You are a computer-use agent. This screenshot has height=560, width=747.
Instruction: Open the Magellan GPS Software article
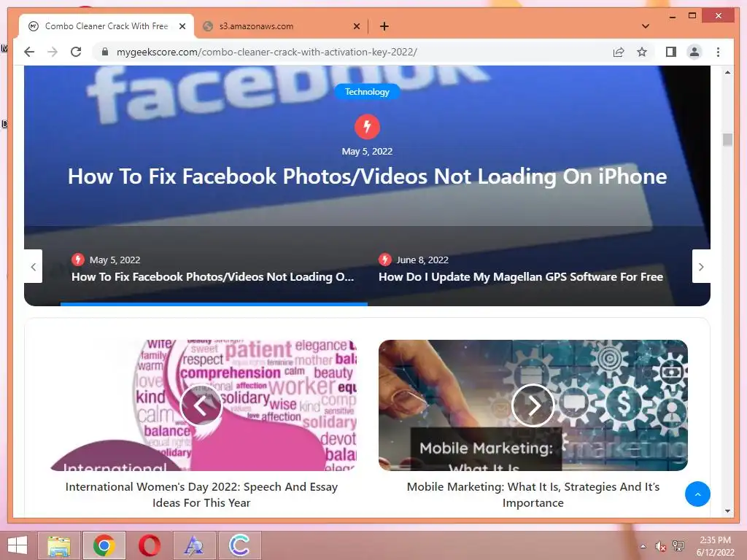tap(521, 276)
